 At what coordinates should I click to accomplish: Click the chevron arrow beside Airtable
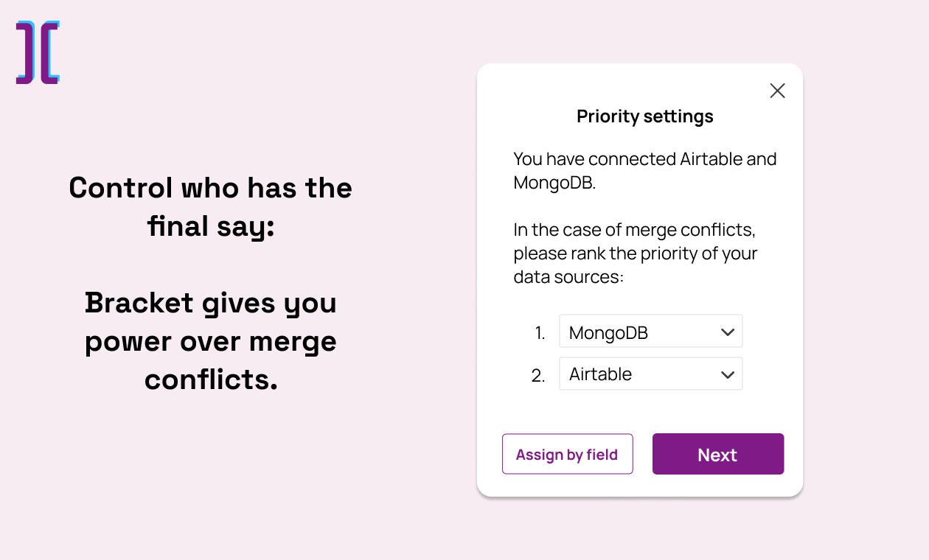[x=728, y=374]
